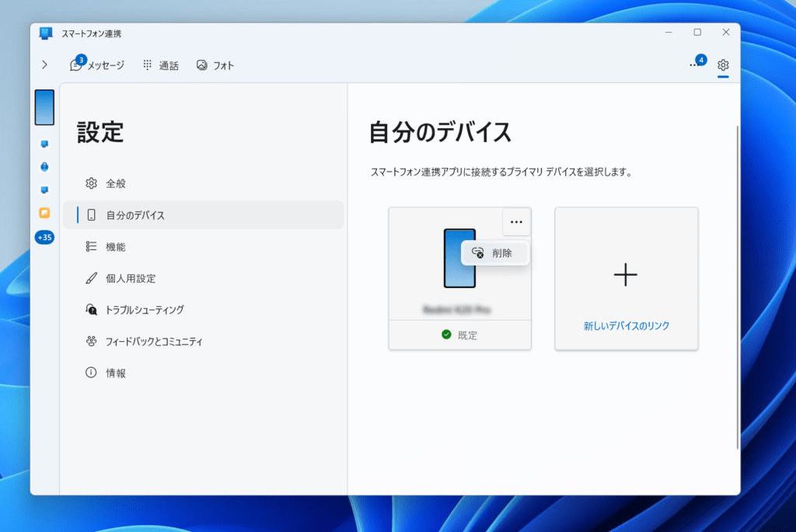The height and width of the screenshot is (532, 796).
Task: Click the phone screen preview thumbnail
Action: tap(44, 107)
